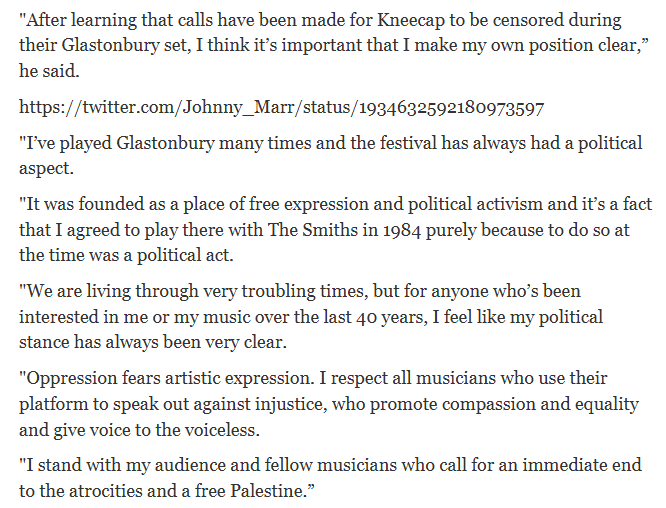Click the tweet status number in the URL
Screen dimensions: 666x508
coord(452,108)
